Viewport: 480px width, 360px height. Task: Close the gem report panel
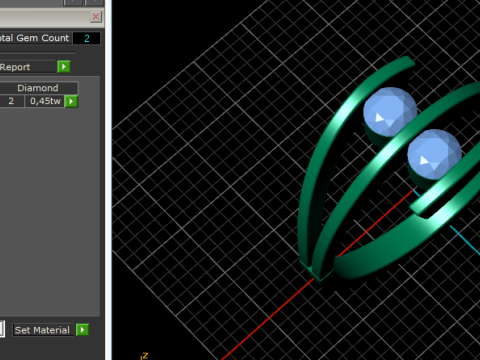(96, 16)
